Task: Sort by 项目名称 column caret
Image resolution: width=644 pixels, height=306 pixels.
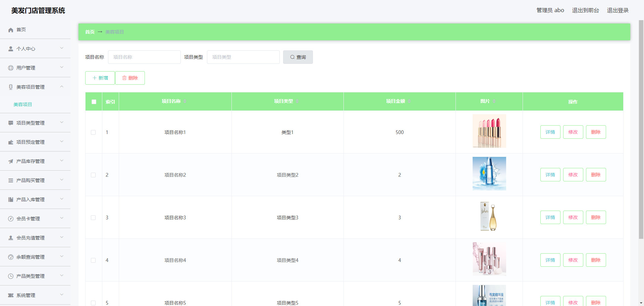Action: pyautogui.click(x=185, y=101)
